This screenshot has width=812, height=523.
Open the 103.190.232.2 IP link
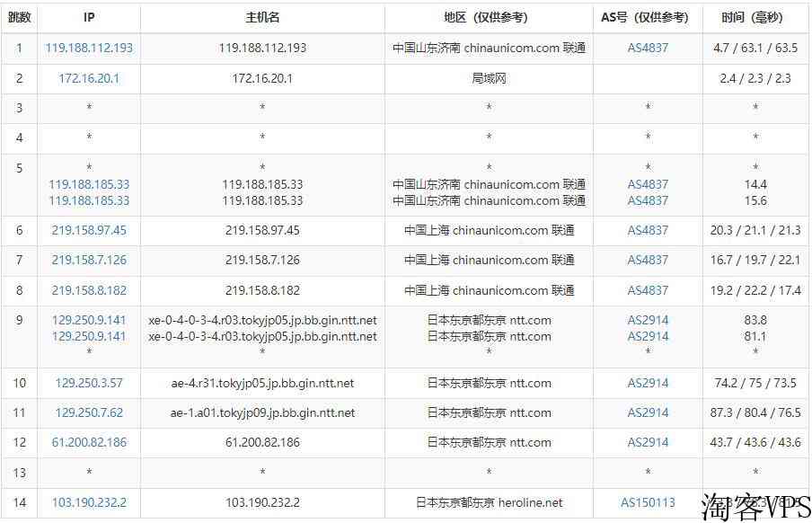tap(89, 503)
